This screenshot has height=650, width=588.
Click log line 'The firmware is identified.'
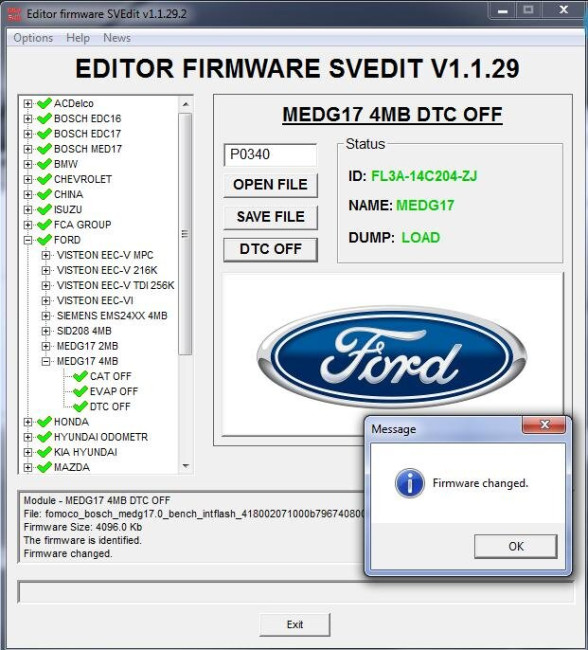(83, 540)
